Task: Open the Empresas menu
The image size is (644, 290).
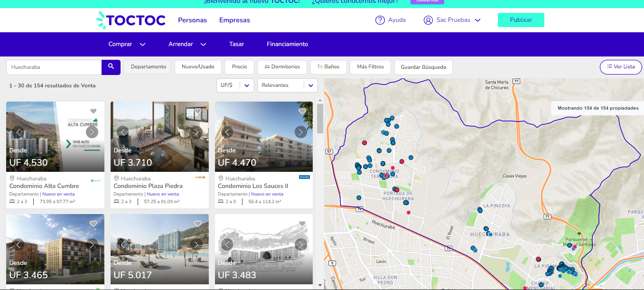Action: (234, 20)
